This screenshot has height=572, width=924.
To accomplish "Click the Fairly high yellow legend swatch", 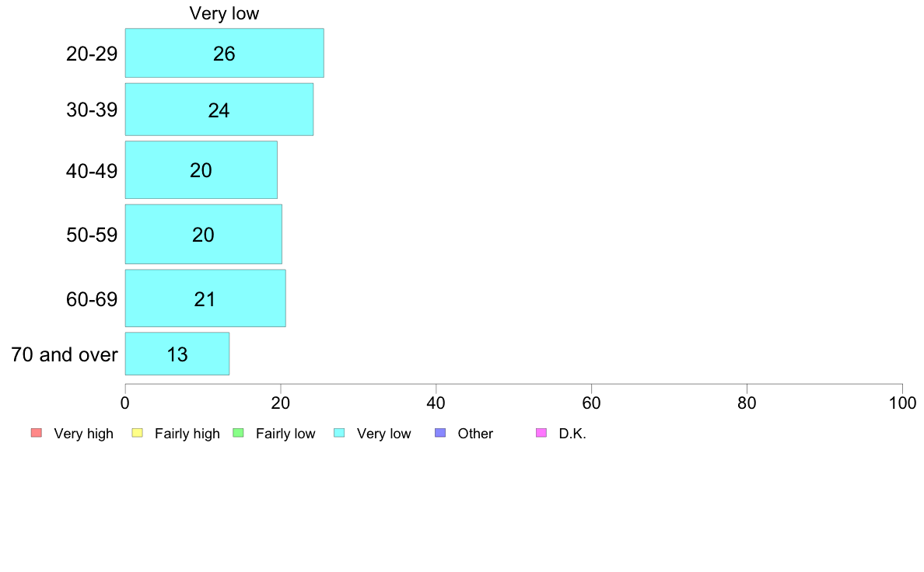I will coord(138,433).
